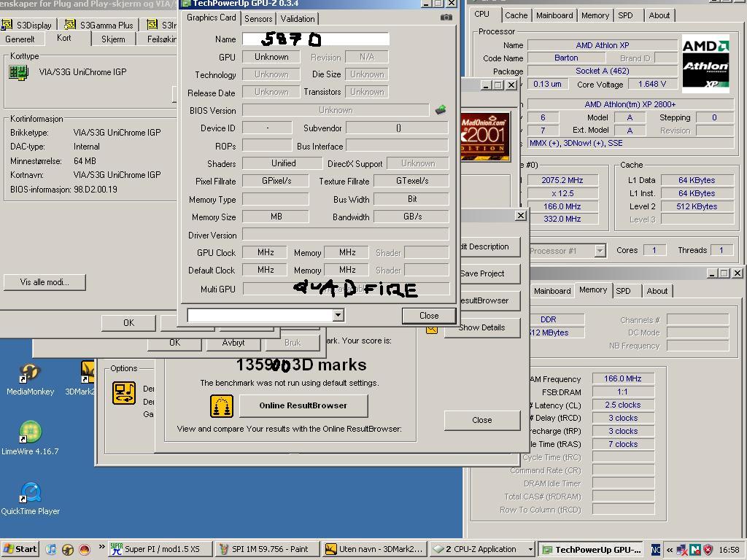Viewport: 747px width, 560px height.
Task: Click the red security shield tray icon
Action: coord(708,550)
